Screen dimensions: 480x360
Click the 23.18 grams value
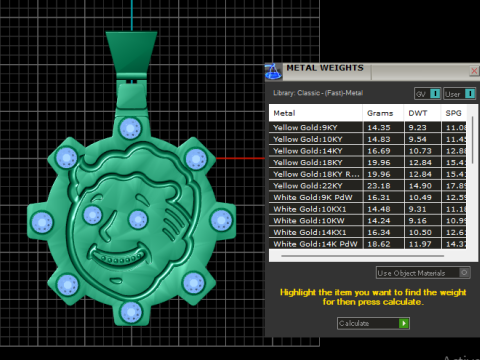point(379,186)
